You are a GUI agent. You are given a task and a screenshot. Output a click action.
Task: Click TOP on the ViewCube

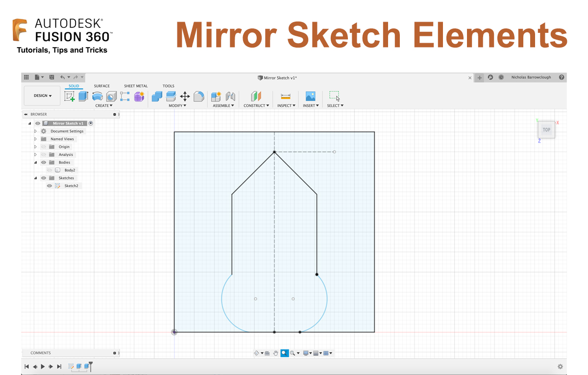coord(546,129)
